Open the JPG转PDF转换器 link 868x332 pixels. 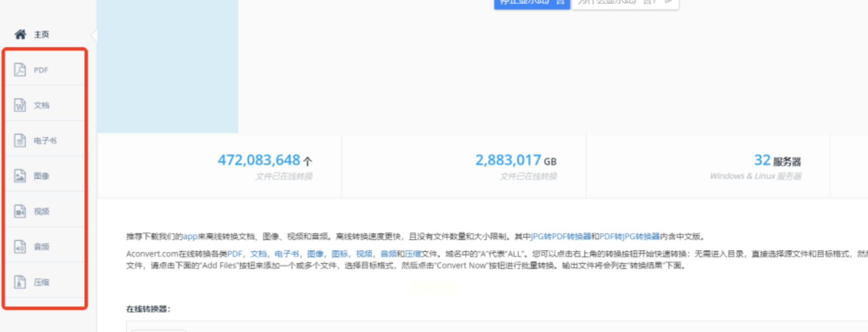561,236
